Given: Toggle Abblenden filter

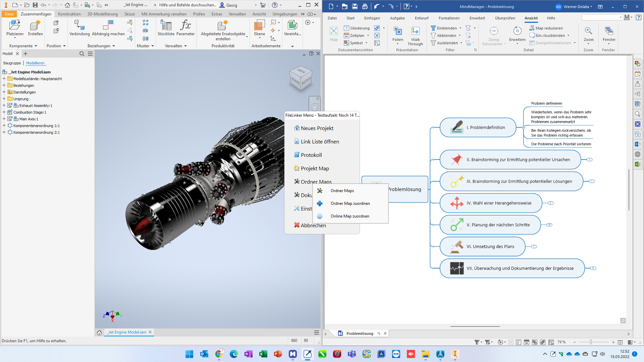Looking at the screenshot, I should [x=443, y=36].
